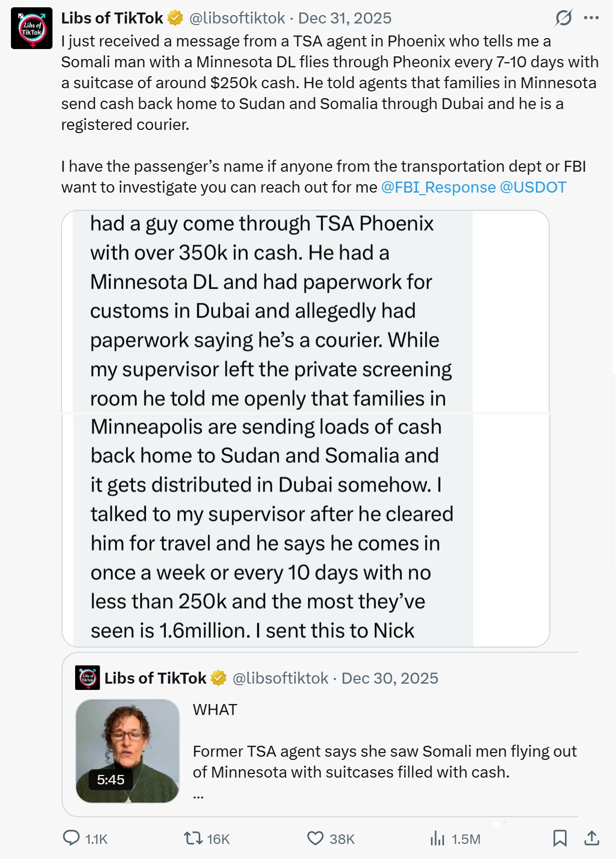The height and width of the screenshot is (859, 616).
Task: Open the @FBI_Response mention link
Action: 438,187
